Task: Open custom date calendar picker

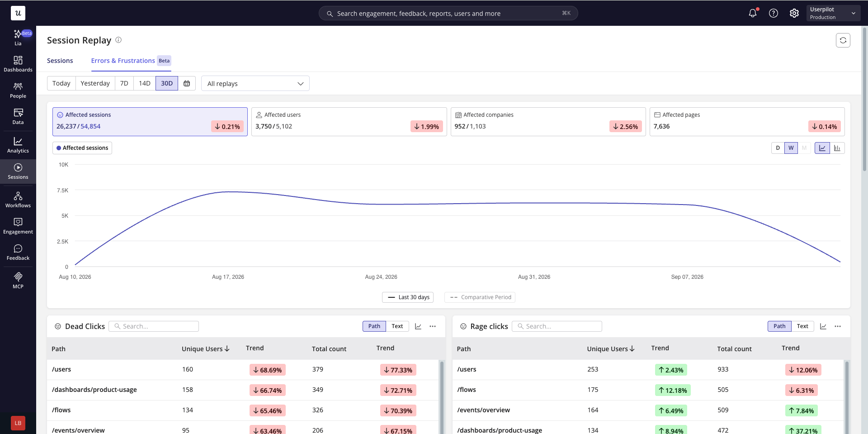Action: 187,83
